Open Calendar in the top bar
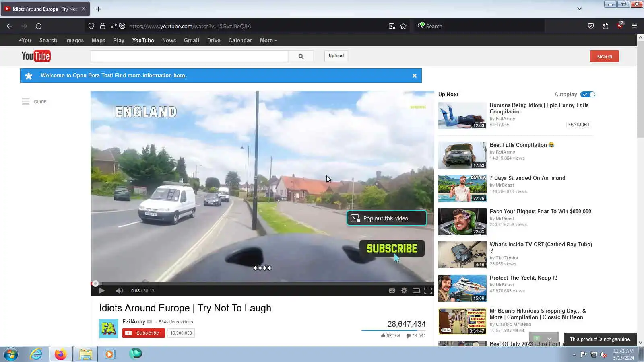644x362 pixels. pyautogui.click(x=240, y=40)
